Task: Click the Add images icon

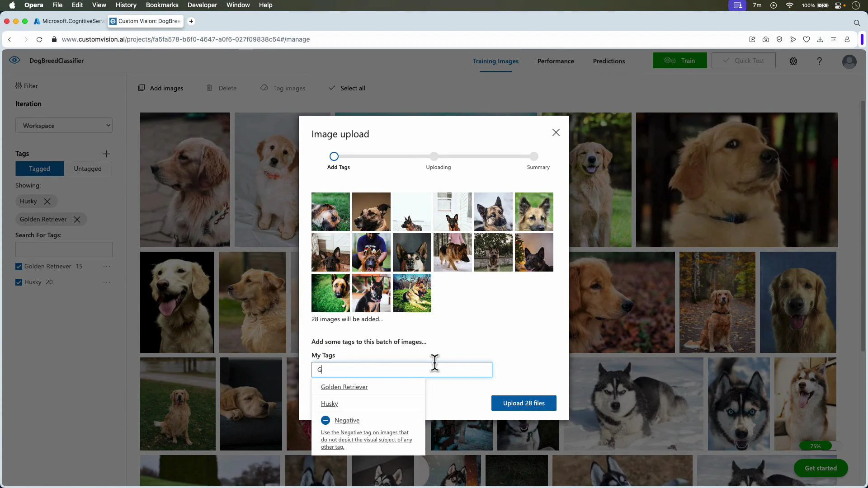Action: tap(142, 88)
